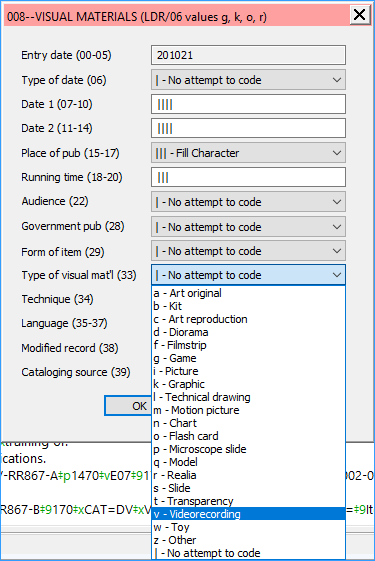Select 't - Transparency' option
Screen dimensions: 375x561
point(248,501)
